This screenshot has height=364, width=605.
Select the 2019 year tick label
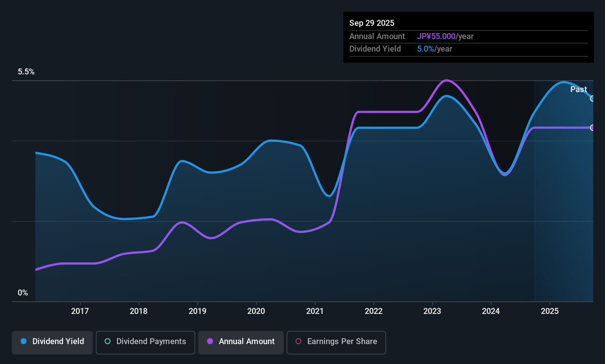[x=197, y=311]
